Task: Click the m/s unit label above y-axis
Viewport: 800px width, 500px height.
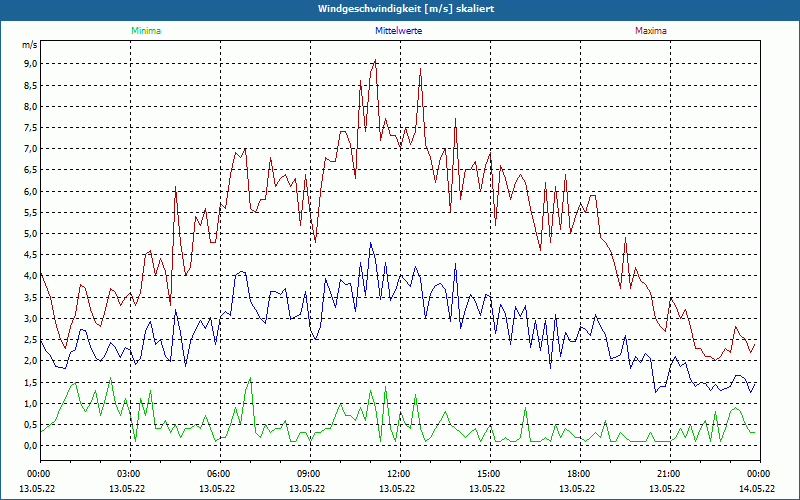Action: [x=29, y=45]
